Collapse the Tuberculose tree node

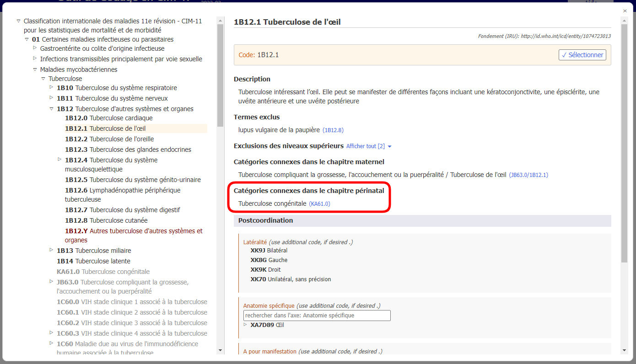coord(43,79)
